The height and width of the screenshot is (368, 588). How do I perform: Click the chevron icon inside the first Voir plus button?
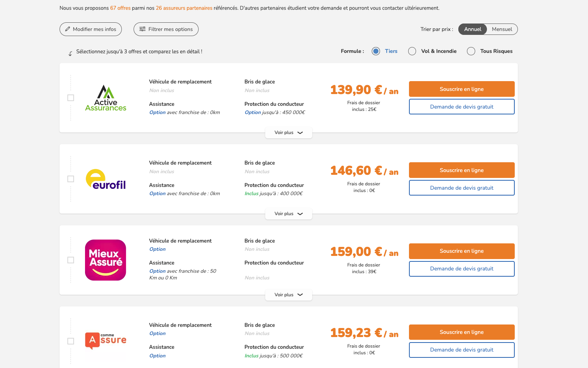pyautogui.click(x=300, y=132)
